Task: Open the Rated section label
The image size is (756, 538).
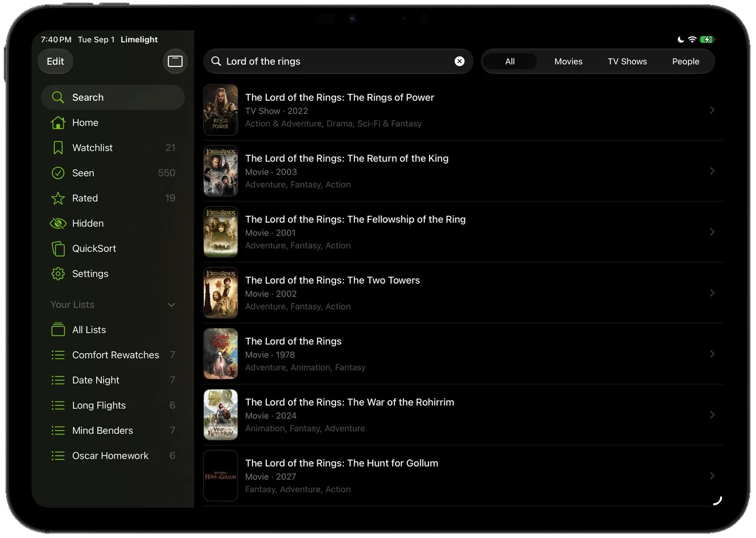Action: [x=85, y=198]
